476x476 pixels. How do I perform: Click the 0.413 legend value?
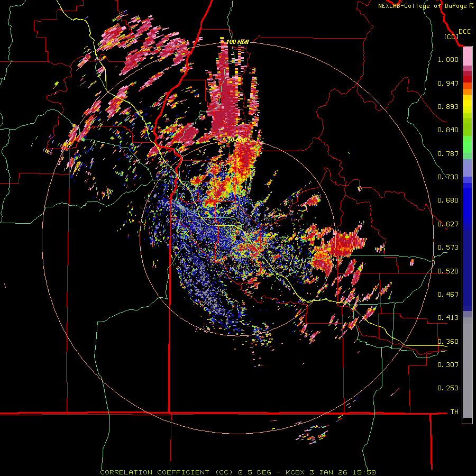[448, 318]
